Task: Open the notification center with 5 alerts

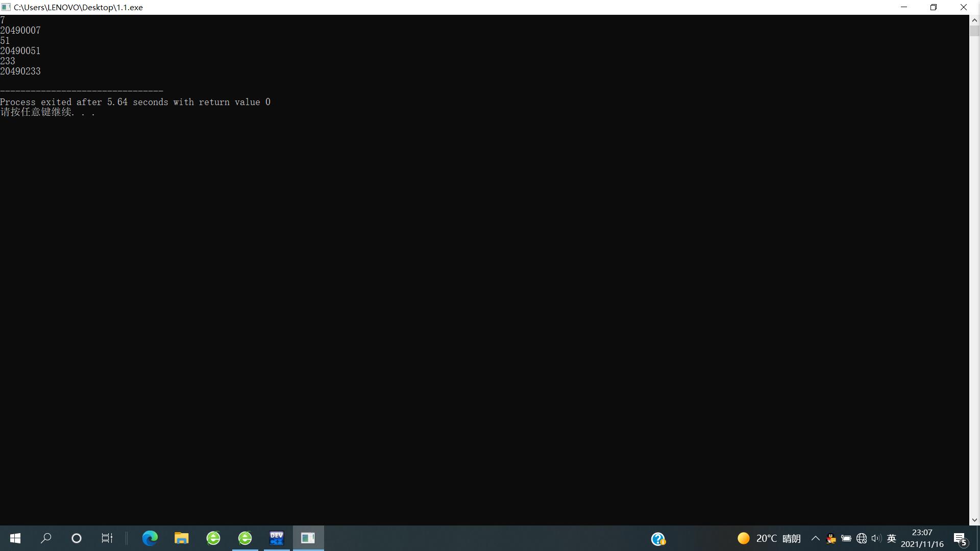Action: tap(960, 539)
